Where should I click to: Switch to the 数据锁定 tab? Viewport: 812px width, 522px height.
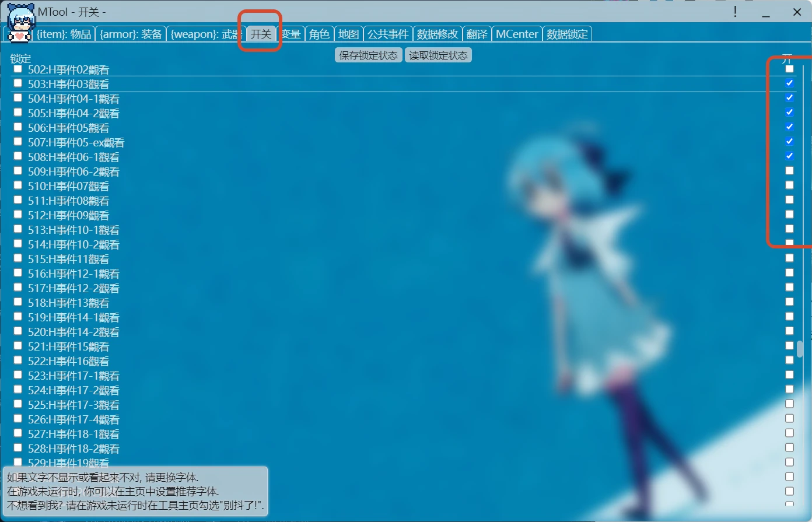[x=567, y=34]
